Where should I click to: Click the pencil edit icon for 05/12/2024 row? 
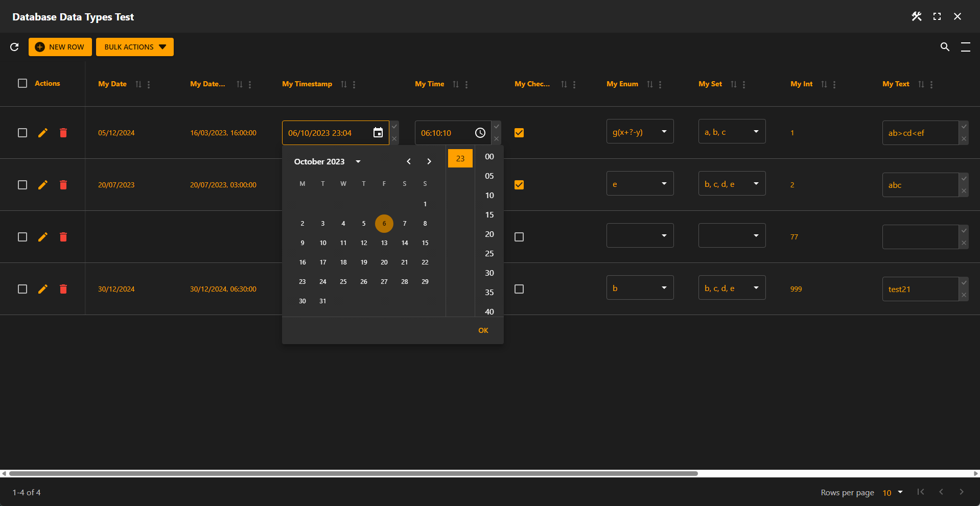pyautogui.click(x=43, y=133)
